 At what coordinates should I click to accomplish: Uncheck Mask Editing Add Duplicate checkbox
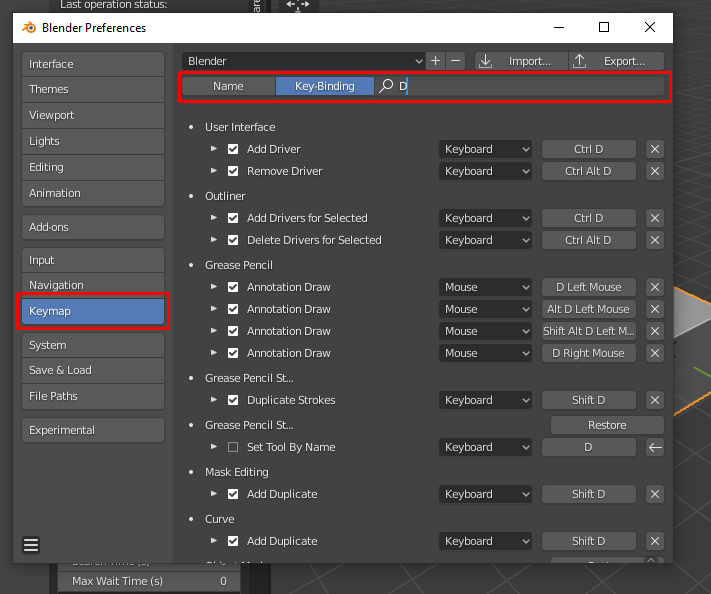pos(233,494)
